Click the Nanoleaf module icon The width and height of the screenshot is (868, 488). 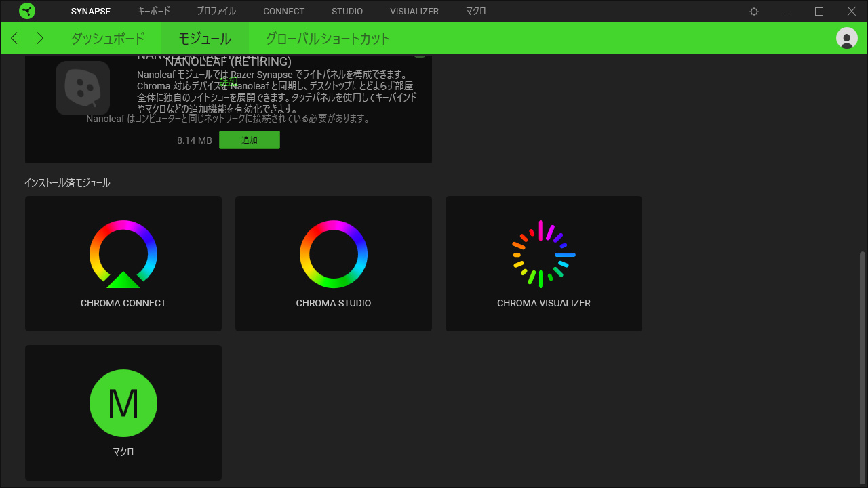83,88
